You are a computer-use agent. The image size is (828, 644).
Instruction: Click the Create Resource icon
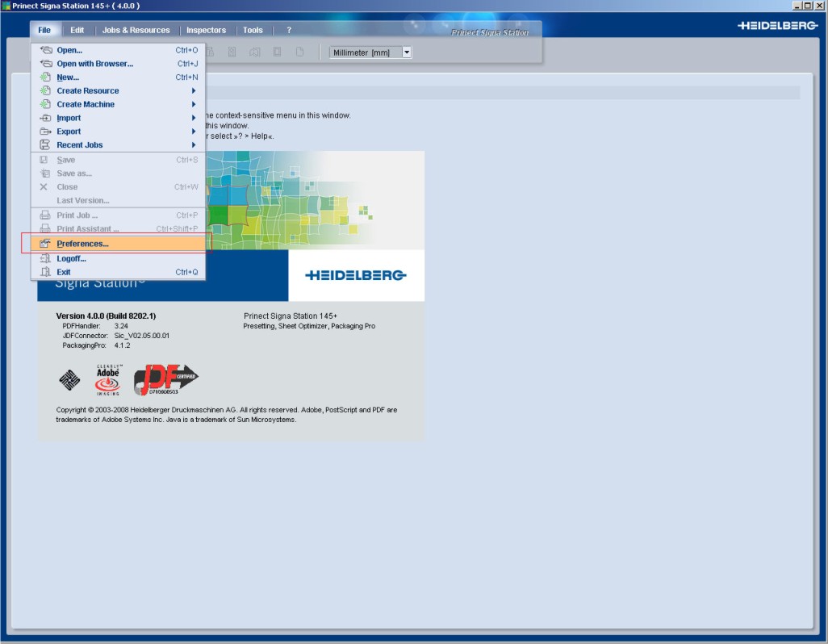point(46,91)
